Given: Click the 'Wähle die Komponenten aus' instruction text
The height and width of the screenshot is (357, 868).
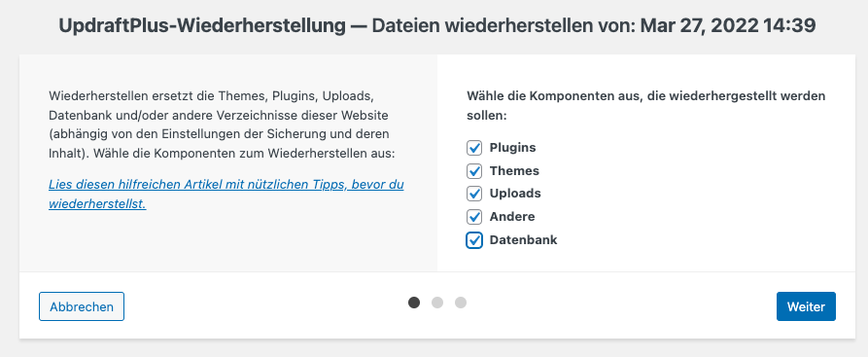Looking at the screenshot, I should click(646, 106).
